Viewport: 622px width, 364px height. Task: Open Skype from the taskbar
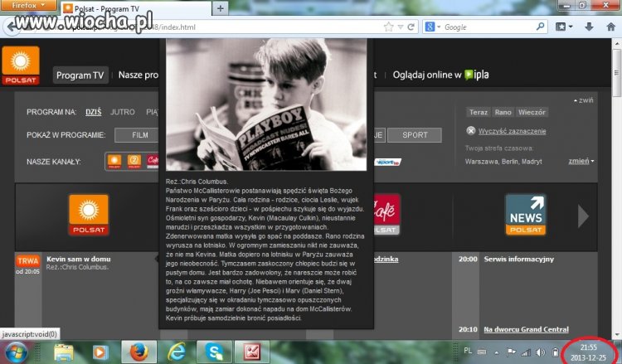tap(214, 352)
